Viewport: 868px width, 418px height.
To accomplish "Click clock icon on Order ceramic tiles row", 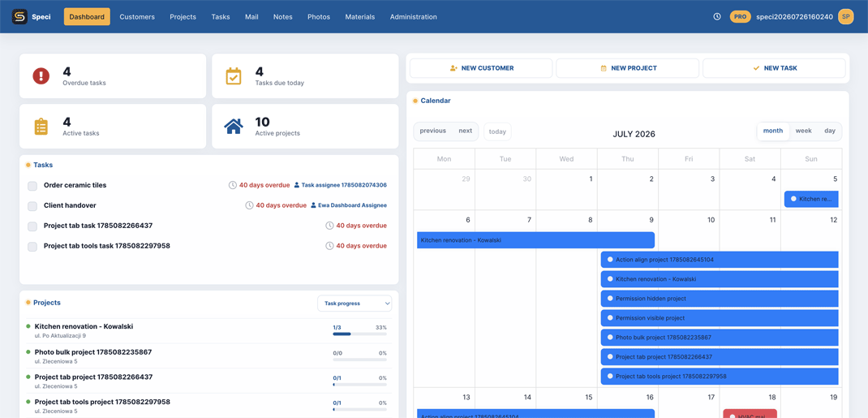I will pyautogui.click(x=233, y=185).
